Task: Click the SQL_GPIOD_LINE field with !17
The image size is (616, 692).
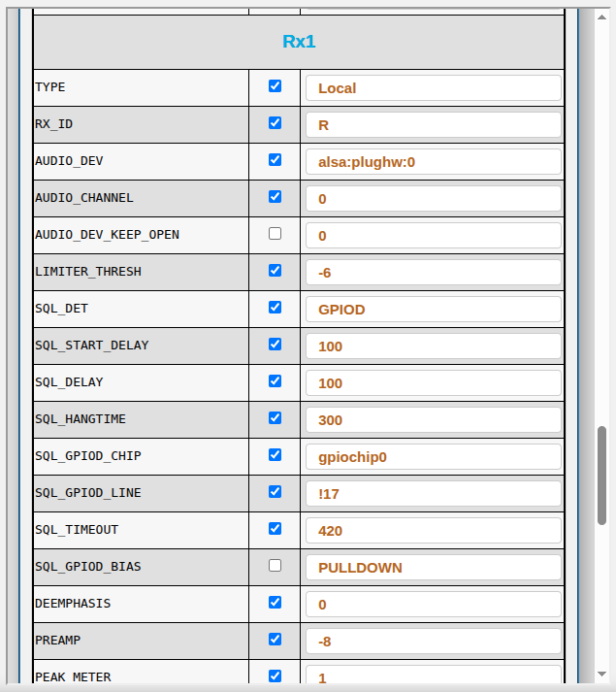Action: pos(434,494)
